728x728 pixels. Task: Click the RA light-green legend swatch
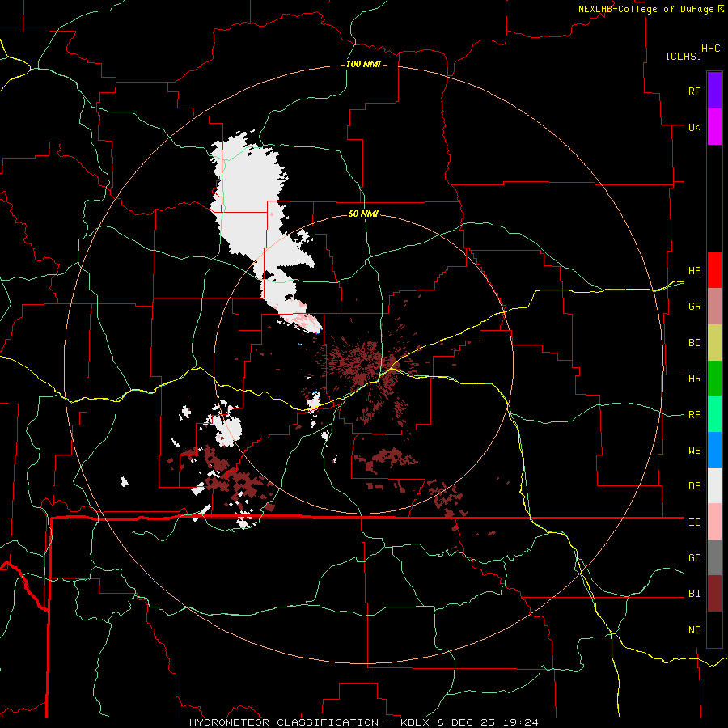714,414
